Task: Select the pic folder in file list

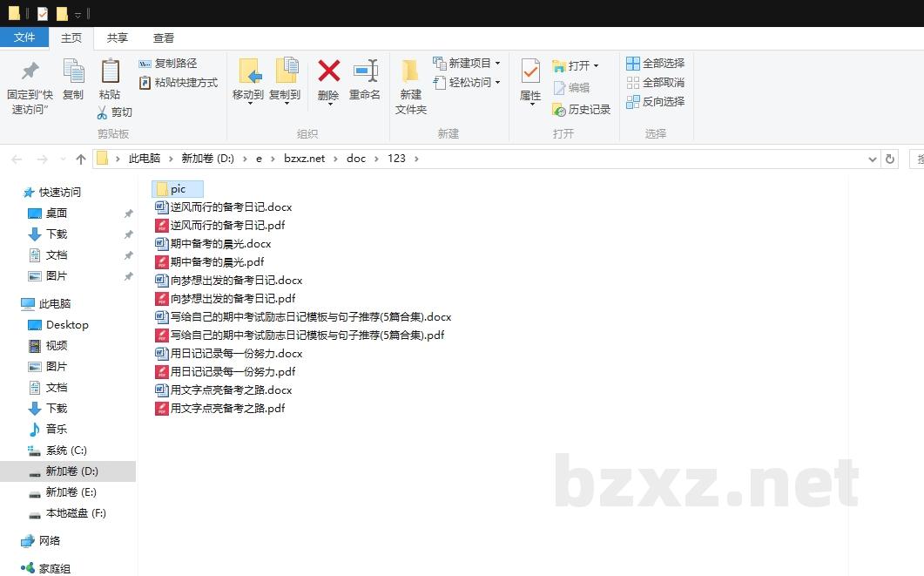Action: (x=178, y=189)
